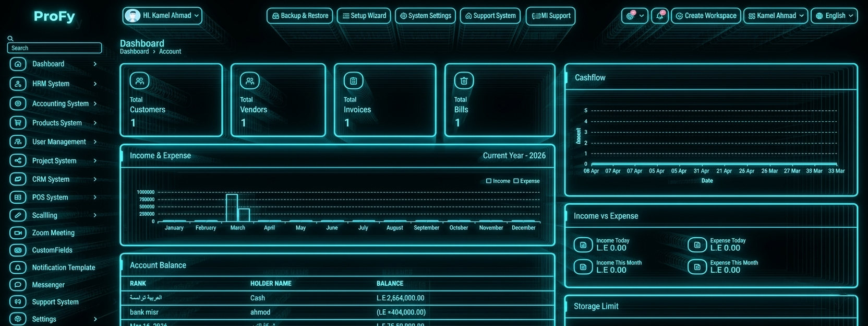The height and width of the screenshot is (326, 868).
Task: Expand the User Management chevron
Action: 95,142
